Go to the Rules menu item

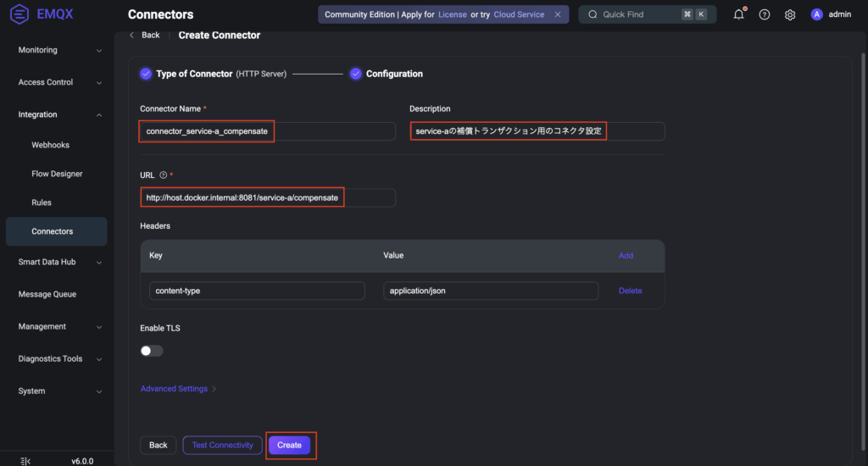pos(42,202)
